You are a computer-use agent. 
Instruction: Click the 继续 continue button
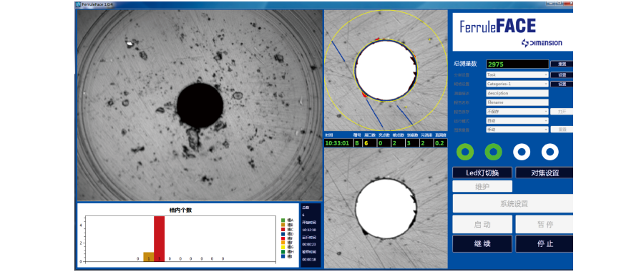pyautogui.click(x=482, y=243)
